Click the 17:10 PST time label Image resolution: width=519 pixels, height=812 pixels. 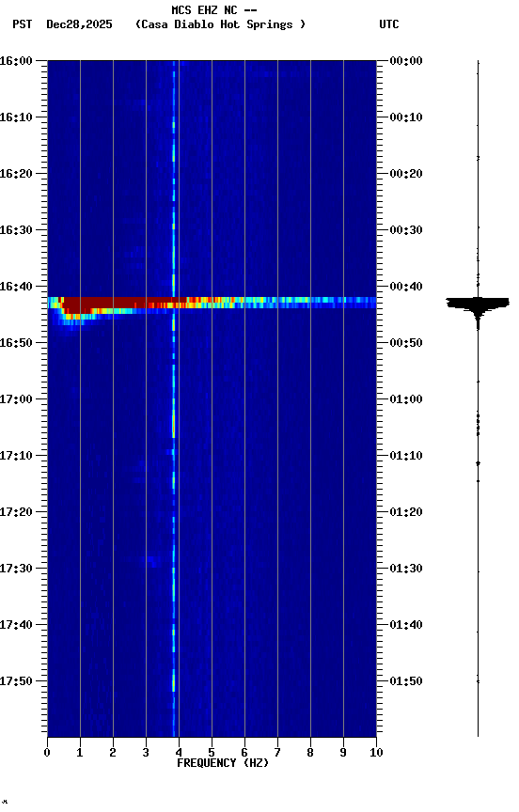tap(17, 456)
